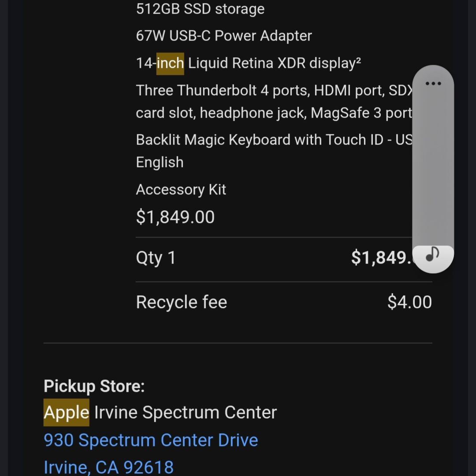Screen dimensions: 476x476
Task: Click the Recycle fee label
Action: pos(182,302)
